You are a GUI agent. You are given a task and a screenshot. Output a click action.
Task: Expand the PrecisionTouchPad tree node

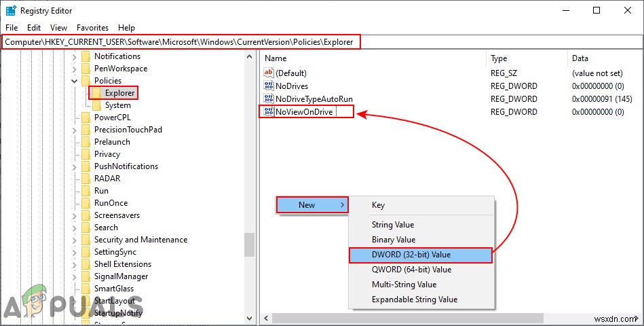75,130
